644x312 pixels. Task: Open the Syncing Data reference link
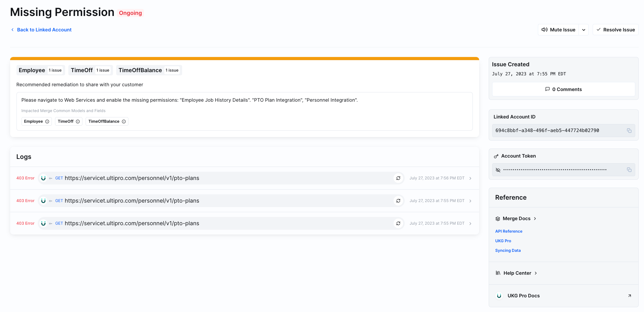tap(508, 251)
